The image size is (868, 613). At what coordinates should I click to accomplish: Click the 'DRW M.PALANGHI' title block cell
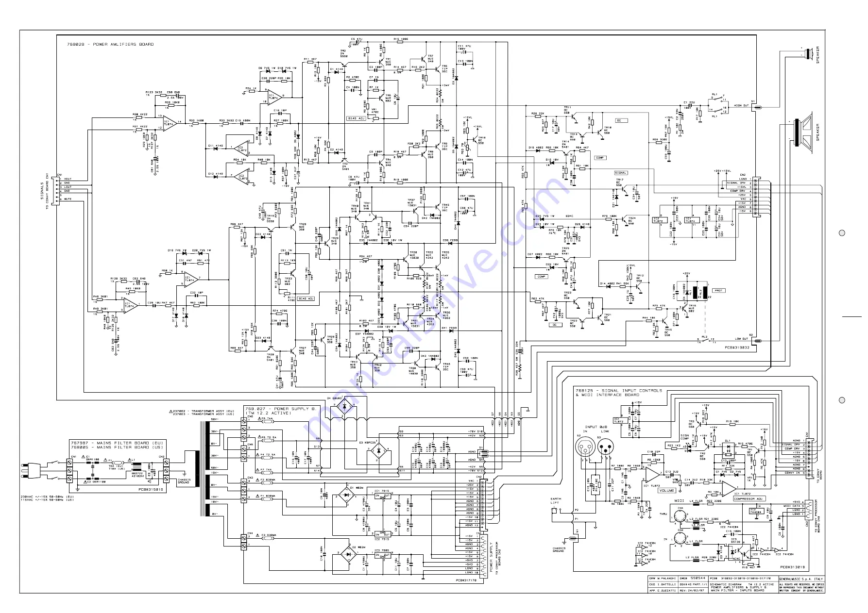663,579
